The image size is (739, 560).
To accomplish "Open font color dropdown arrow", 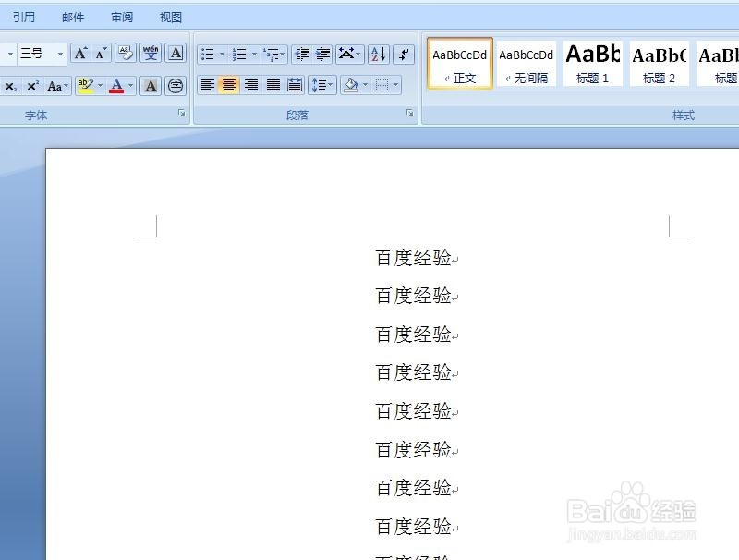I will pos(131,86).
